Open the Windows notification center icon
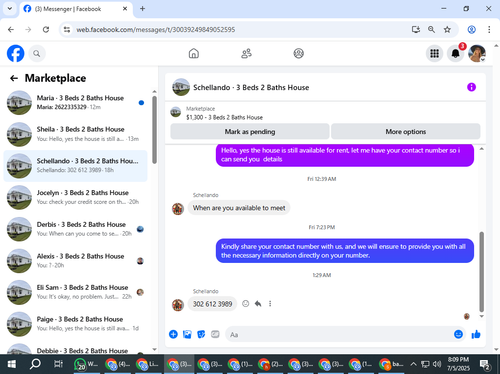Image resolution: width=500 pixels, height=374 pixels. (x=485, y=364)
